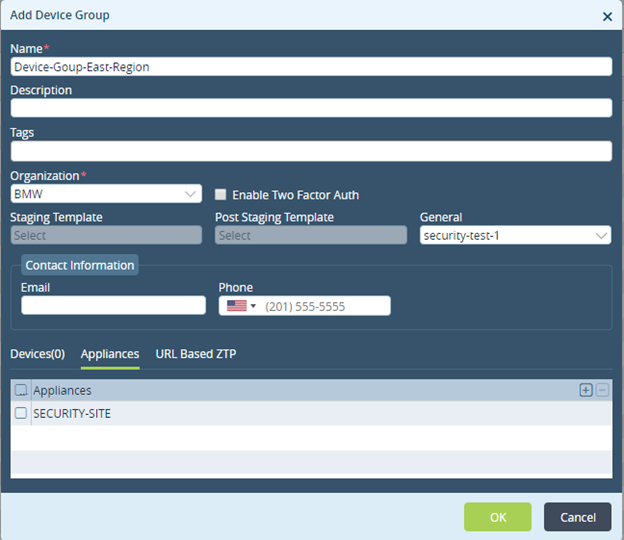Switch to the Devices(0) tab
The image size is (624, 540).
point(38,354)
